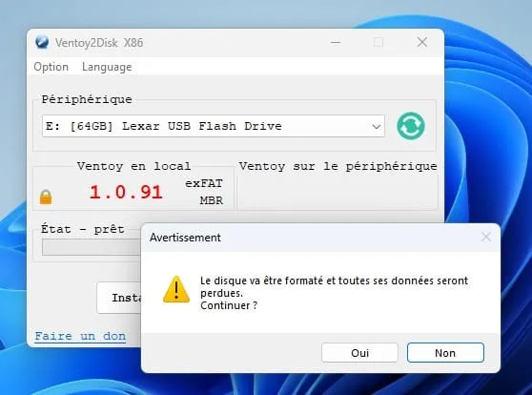Click the Ventoy en local label
This screenshot has width=532, height=395.
point(134,166)
